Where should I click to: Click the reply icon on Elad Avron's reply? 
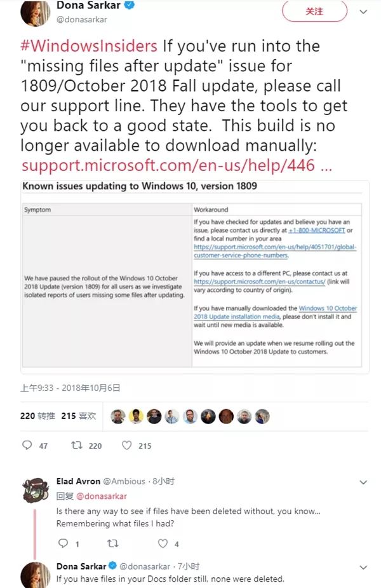click(64, 544)
